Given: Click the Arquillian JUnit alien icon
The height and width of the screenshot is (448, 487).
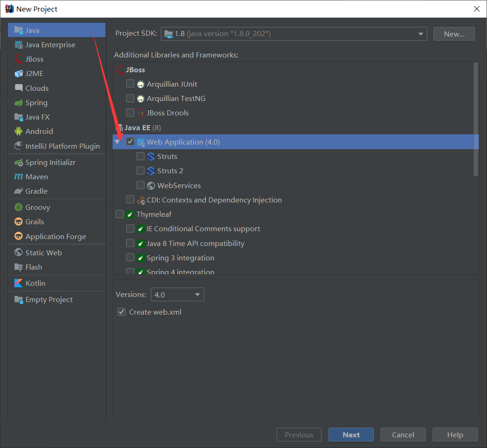Looking at the screenshot, I should coord(141,84).
